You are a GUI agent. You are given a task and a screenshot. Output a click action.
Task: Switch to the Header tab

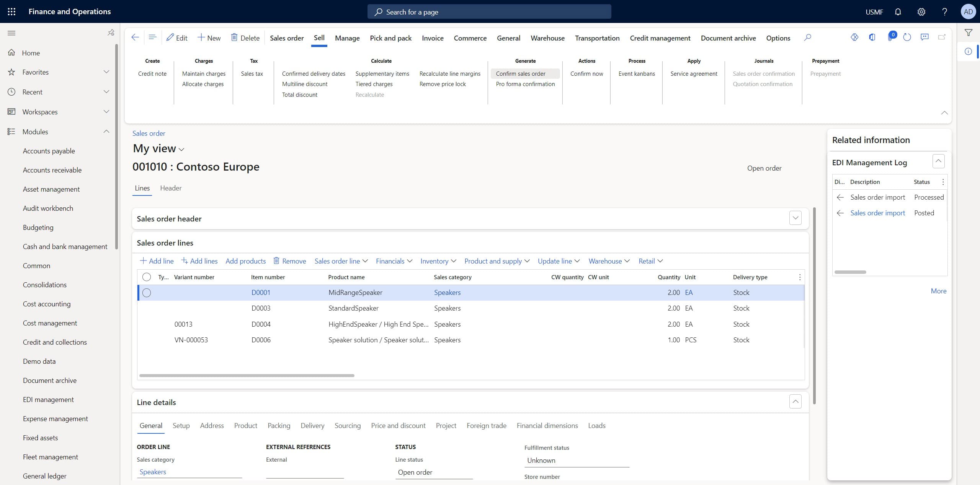click(x=171, y=188)
